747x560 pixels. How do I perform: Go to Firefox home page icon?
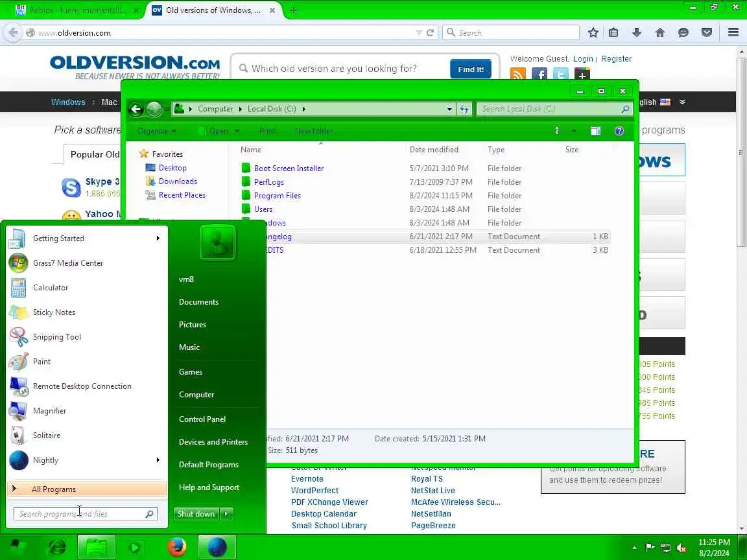[x=660, y=32]
